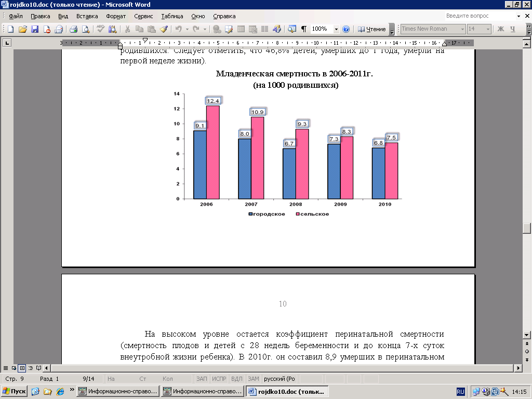Open the Columns layout icon
Screen dimensions: 532x399
(264, 29)
